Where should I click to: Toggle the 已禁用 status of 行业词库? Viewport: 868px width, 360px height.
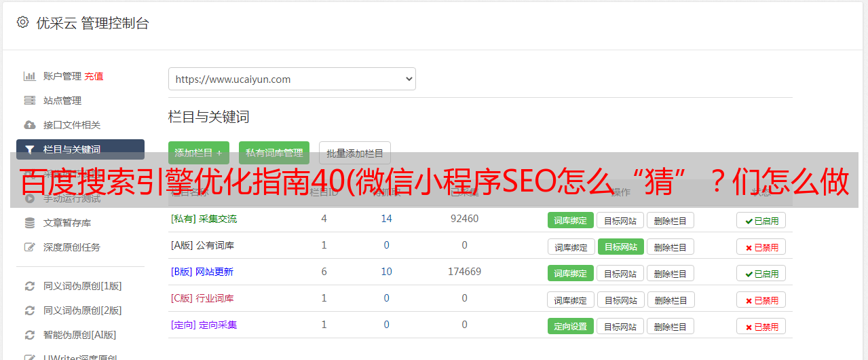pyautogui.click(x=761, y=300)
